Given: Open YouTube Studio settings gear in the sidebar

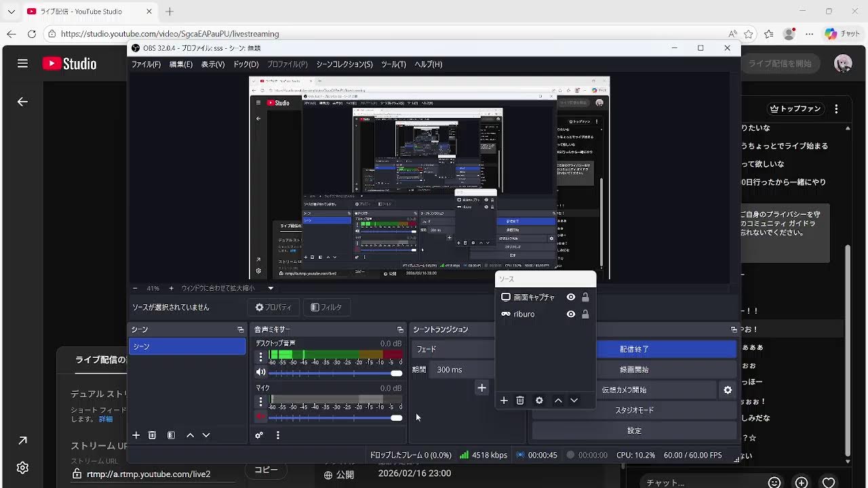Looking at the screenshot, I should coord(22,468).
